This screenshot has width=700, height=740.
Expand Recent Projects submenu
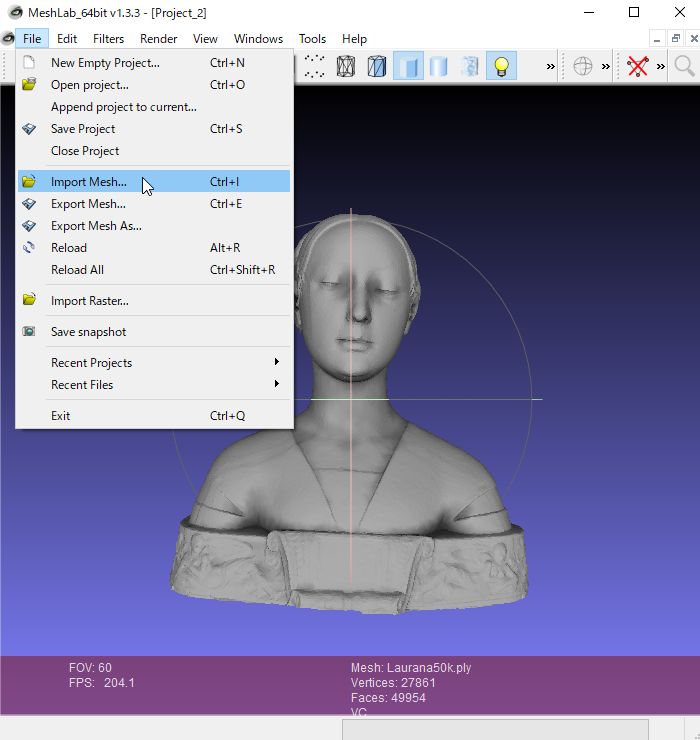click(154, 363)
